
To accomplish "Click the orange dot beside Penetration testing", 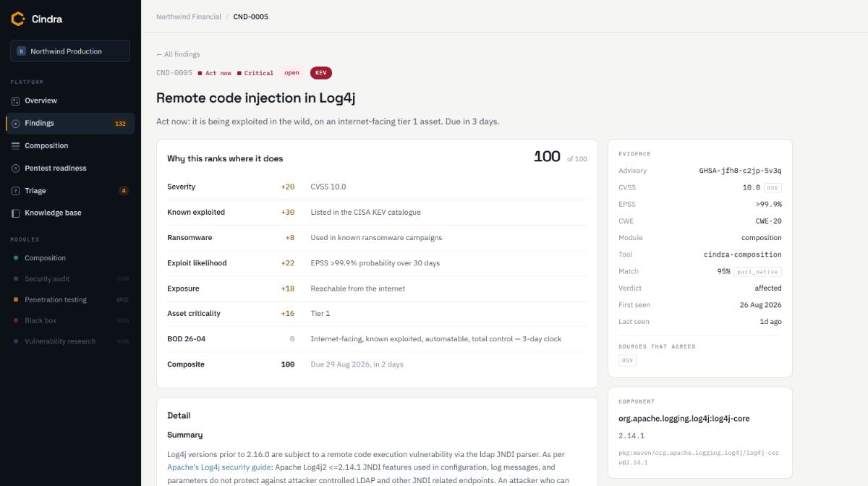I will click(x=16, y=299).
